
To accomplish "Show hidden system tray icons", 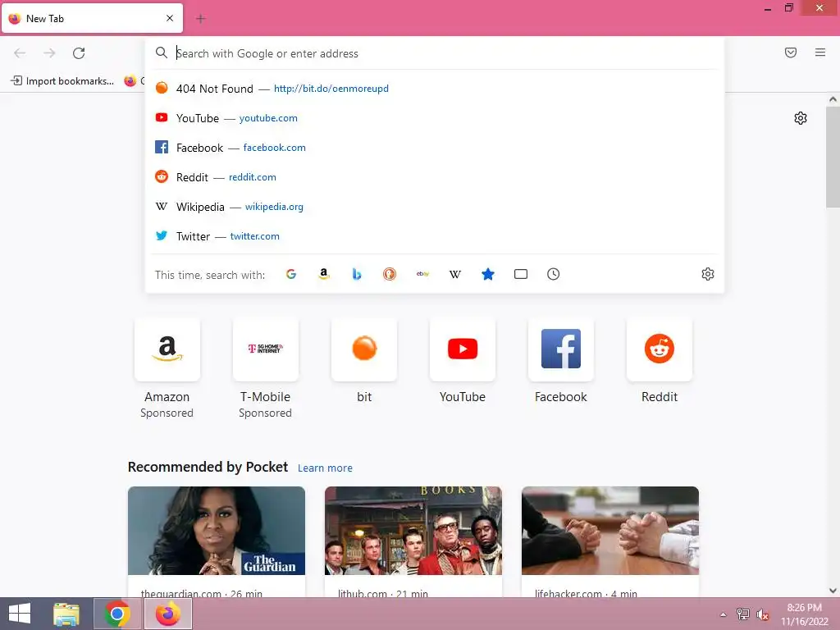I will click(x=724, y=614).
